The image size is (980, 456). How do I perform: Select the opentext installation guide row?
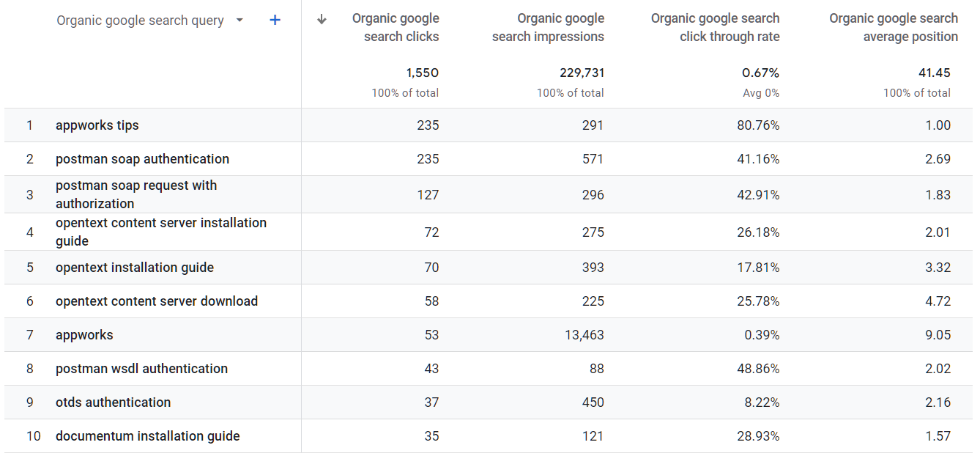coord(489,268)
